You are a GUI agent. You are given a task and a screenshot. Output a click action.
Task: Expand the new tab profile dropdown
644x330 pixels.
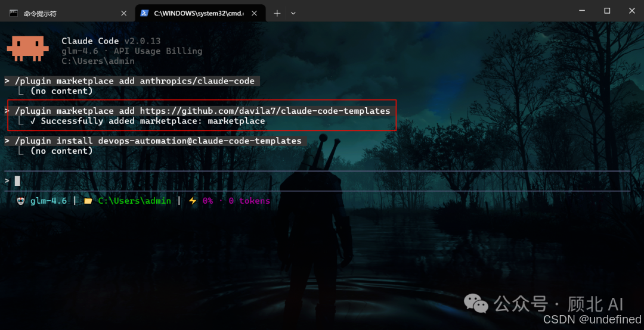[x=293, y=13]
